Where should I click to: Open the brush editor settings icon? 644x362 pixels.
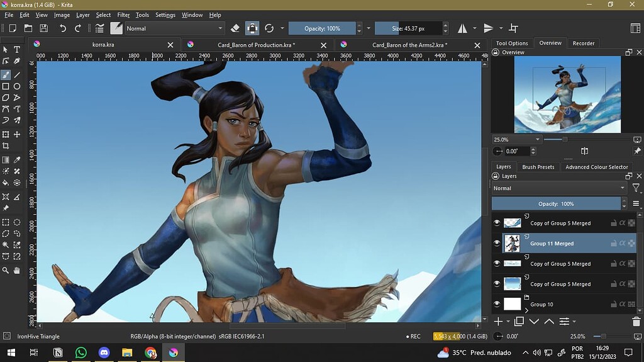(x=99, y=28)
